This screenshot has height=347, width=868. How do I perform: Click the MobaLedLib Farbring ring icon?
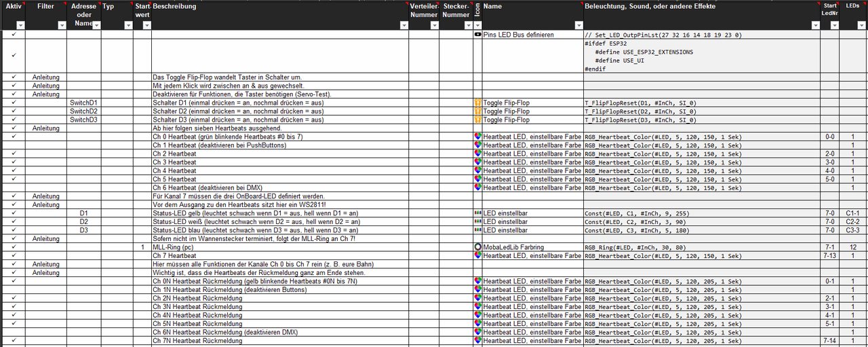coord(477,247)
